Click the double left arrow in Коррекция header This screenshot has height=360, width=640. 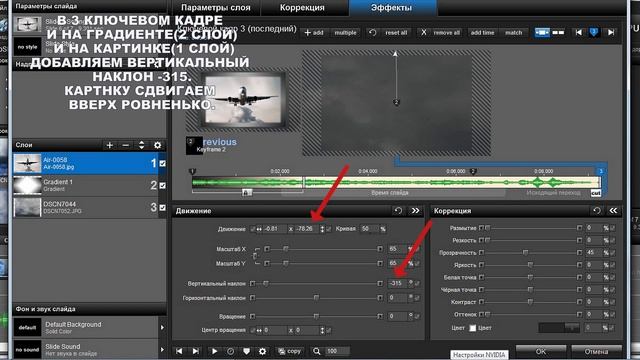pos(613,211)
